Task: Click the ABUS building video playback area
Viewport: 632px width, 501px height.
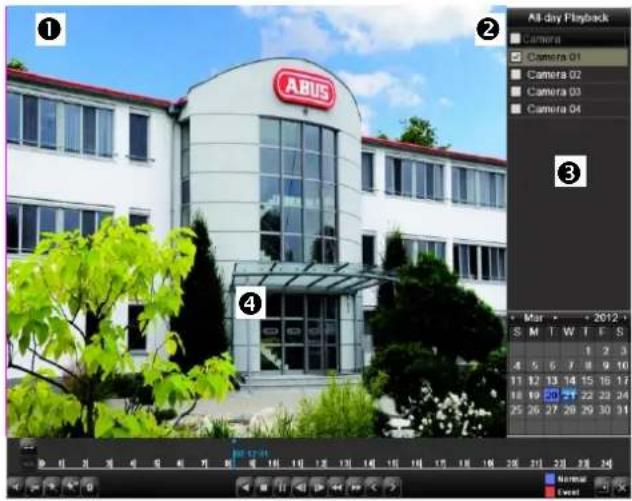Action: click(257, 222)
